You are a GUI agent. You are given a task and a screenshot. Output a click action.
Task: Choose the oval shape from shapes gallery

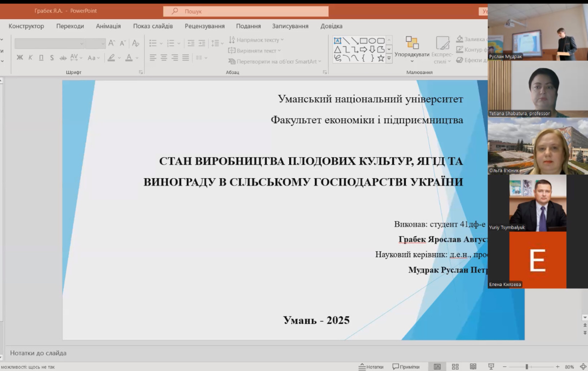tap(372, 41)
